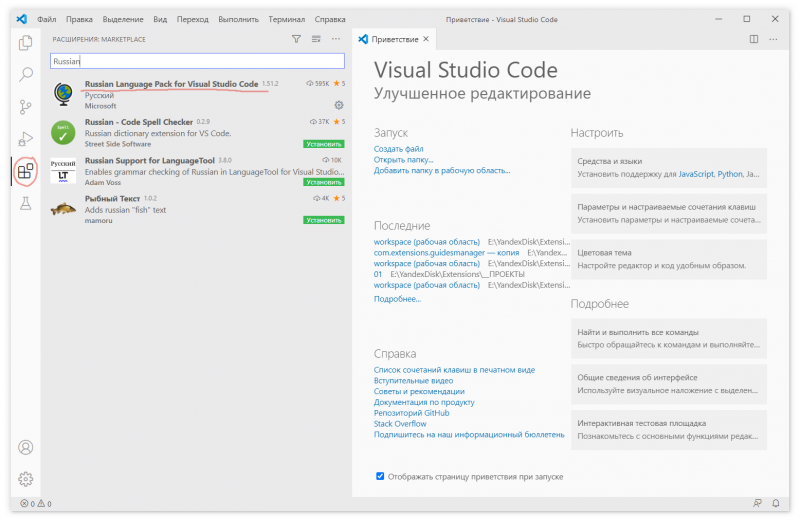The width and height of the screenshot is (800, 520).
Task: Open the Файл menu
Action: 47,19
